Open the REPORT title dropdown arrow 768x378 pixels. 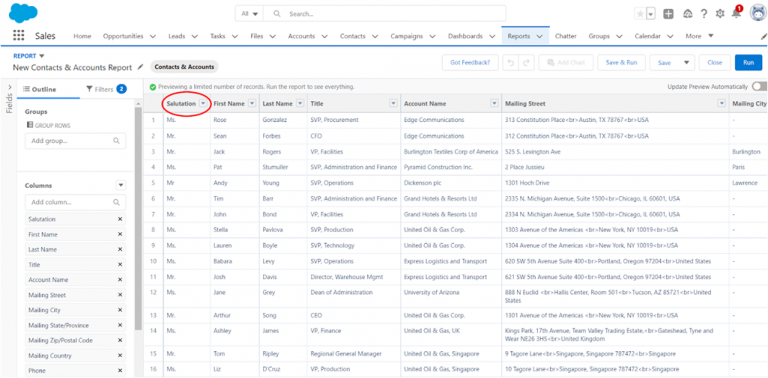pos(42,56)
